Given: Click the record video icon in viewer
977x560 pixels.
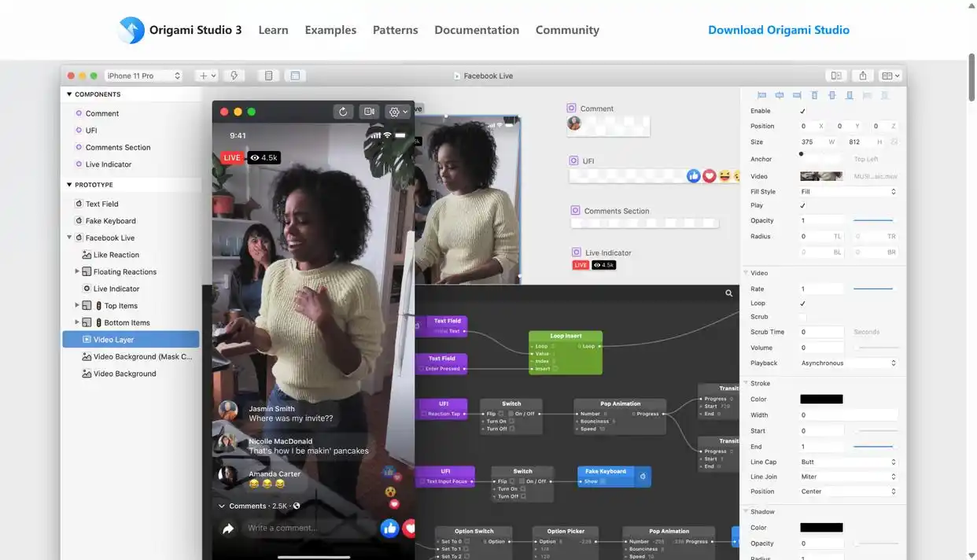Looking at the screenshot, I should tap(369, 112).
